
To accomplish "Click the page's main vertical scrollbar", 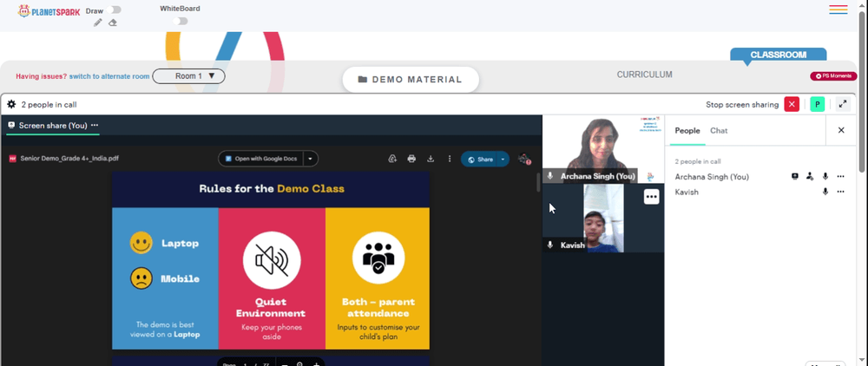I will [863, 91].
